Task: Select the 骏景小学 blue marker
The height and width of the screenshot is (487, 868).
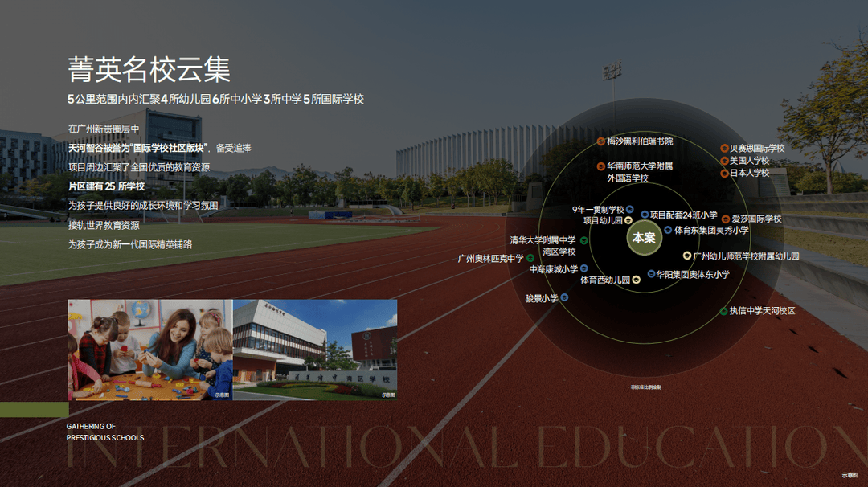Action: pos(564,297)
